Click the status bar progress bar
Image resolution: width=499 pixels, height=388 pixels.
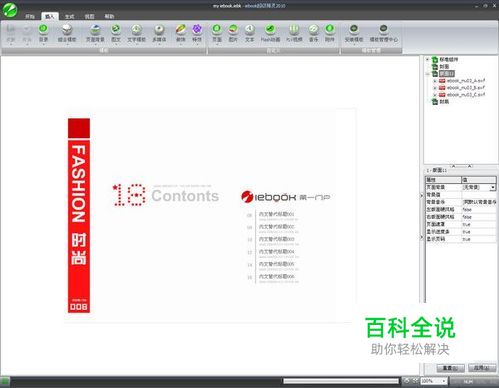pos(341,381)
